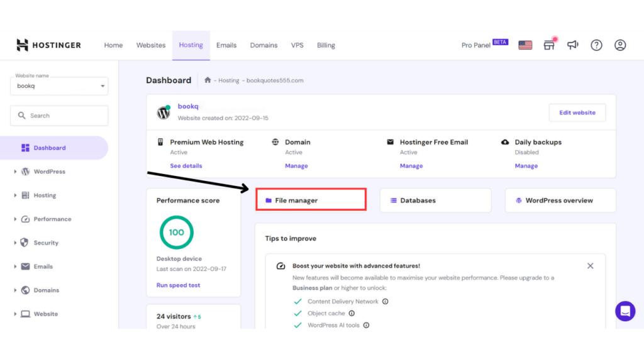Select the Hosting tab in top navigation

191,45
